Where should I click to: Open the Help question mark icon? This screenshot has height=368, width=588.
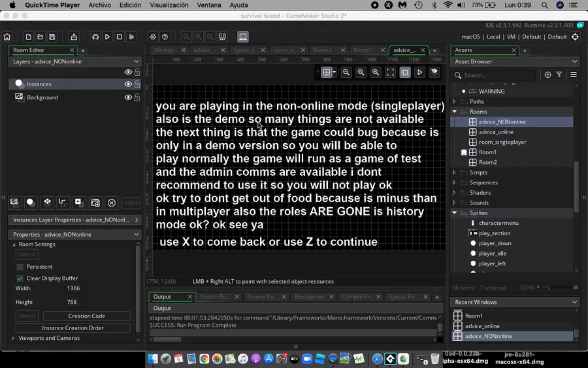tap(165, 37)
